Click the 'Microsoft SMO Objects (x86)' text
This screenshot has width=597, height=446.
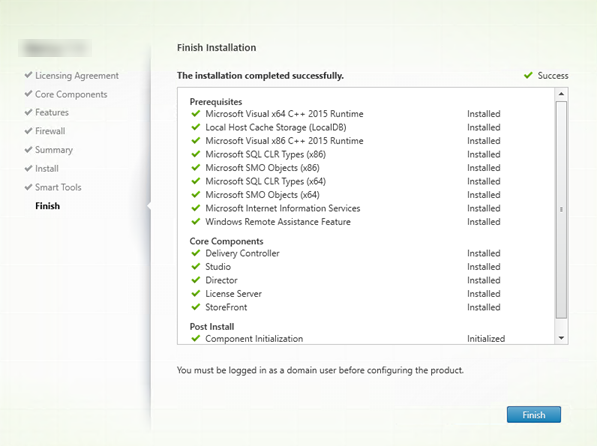[x=262, y=168]
